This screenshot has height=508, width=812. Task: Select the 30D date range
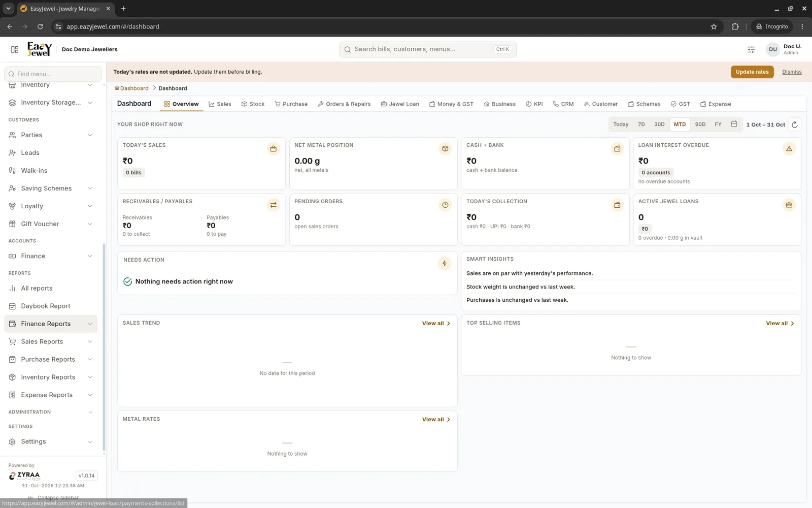pos(659,124)
